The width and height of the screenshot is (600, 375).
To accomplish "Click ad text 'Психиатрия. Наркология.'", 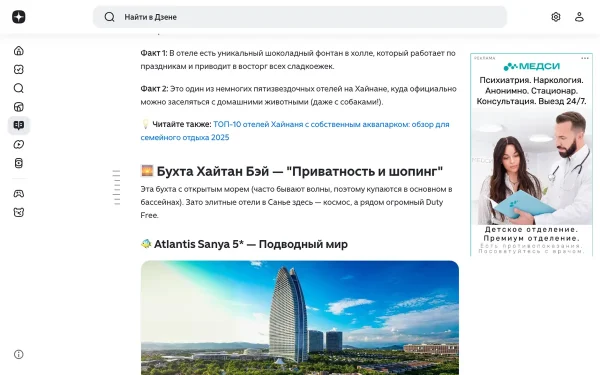I will 531,80.
